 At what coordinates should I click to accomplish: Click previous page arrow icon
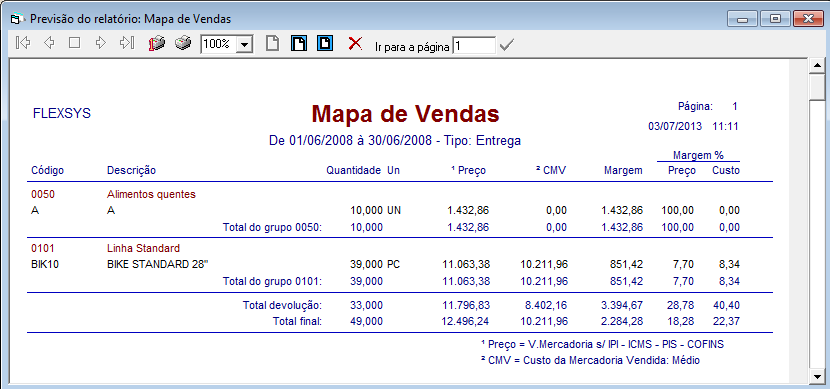tap(49, 43)
